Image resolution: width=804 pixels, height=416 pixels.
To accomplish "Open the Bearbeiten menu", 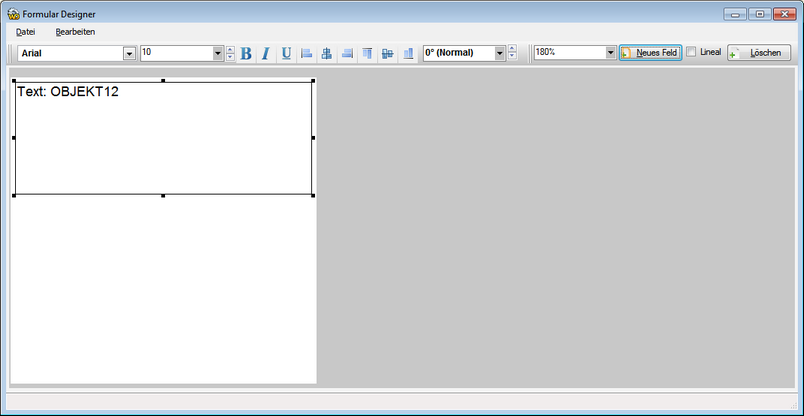I will tap(75, 32).
